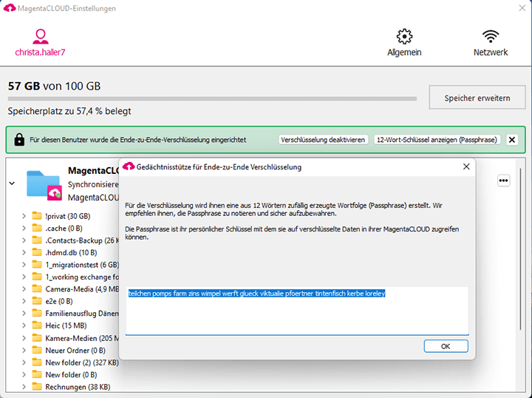
Task: Close the Gedächtnisstütze dialog
Action: tap(466, 166)
